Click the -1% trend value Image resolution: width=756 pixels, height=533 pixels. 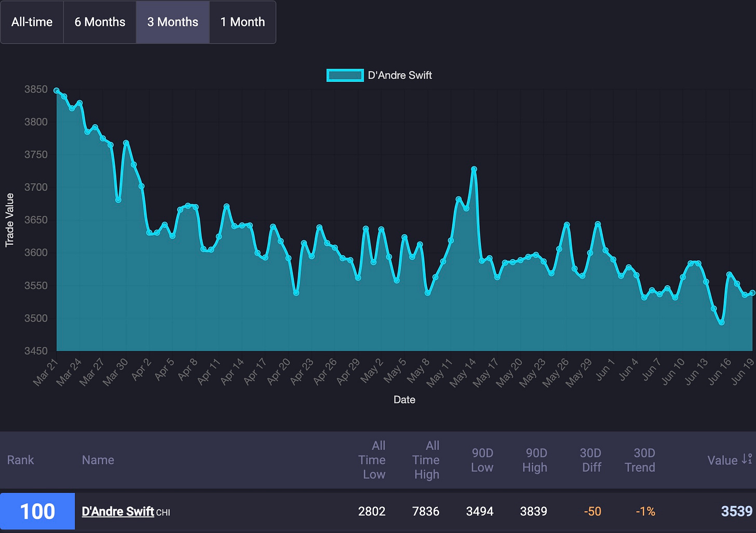click(x=645, y=511)
